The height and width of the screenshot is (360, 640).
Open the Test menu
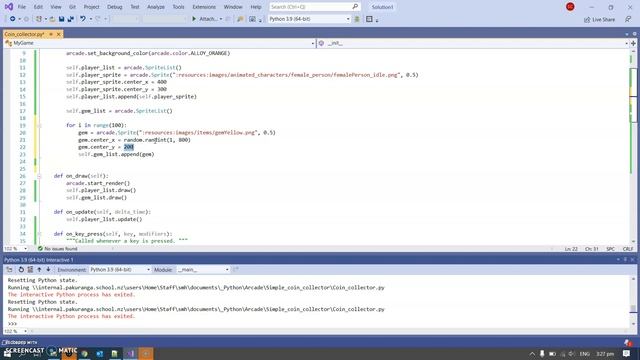(135, 7)
